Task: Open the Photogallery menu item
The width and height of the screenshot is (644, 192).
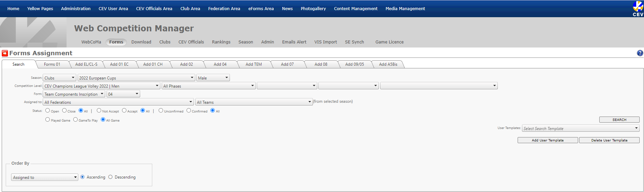Action: pos(313,8)
